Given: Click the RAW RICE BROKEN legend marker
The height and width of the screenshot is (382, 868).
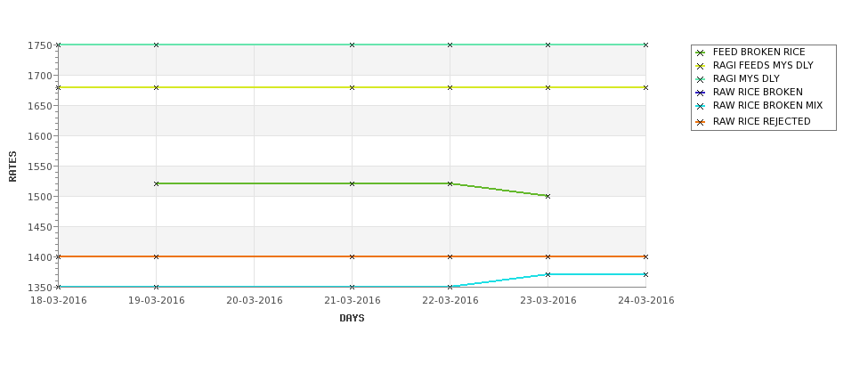Looking at the screenshot, I should tap(701, 93).
